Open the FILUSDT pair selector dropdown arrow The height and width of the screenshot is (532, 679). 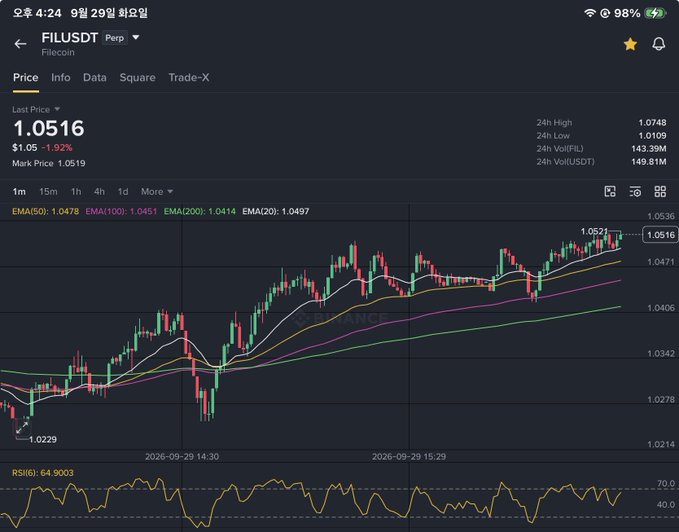click(136, 37)
